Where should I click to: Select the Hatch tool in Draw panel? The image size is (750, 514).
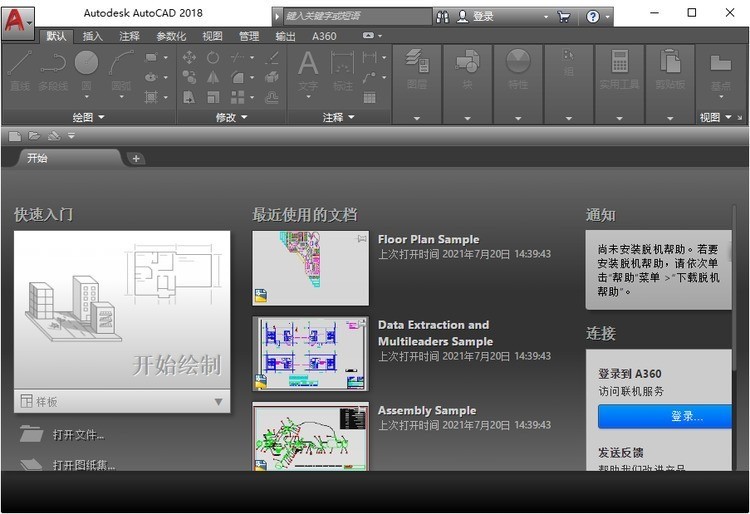[x=151, y=98]
